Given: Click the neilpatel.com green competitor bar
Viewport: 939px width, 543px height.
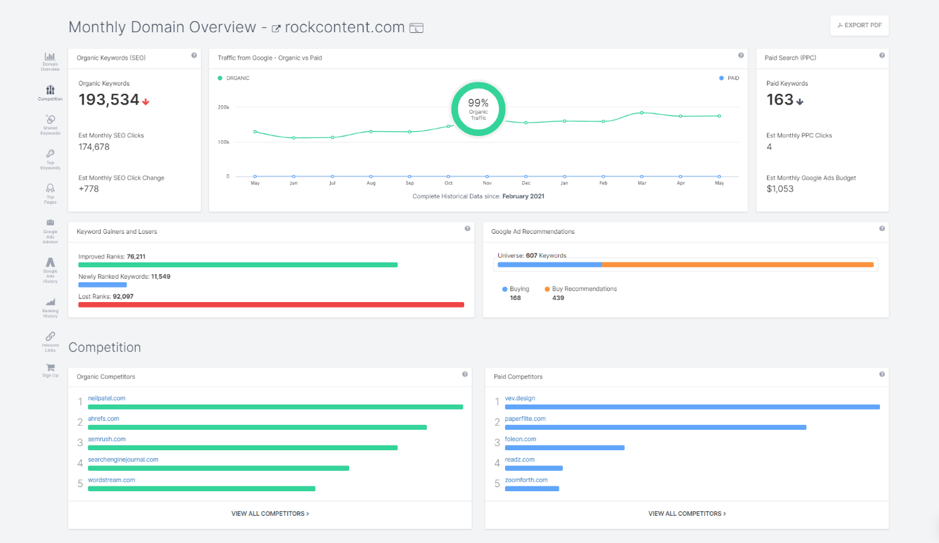Looking at the screenshot, I should (x=275, y=407).
